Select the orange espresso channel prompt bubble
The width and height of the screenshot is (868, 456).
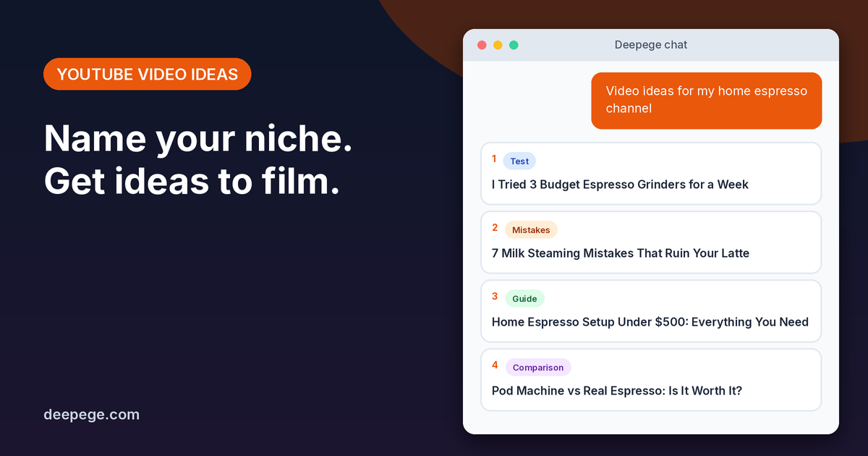click(707, 101)
